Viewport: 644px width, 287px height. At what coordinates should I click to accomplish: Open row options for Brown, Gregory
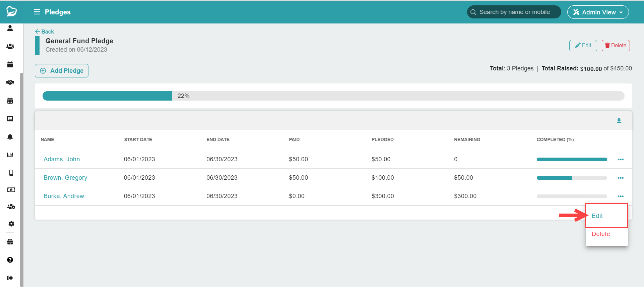621,178
